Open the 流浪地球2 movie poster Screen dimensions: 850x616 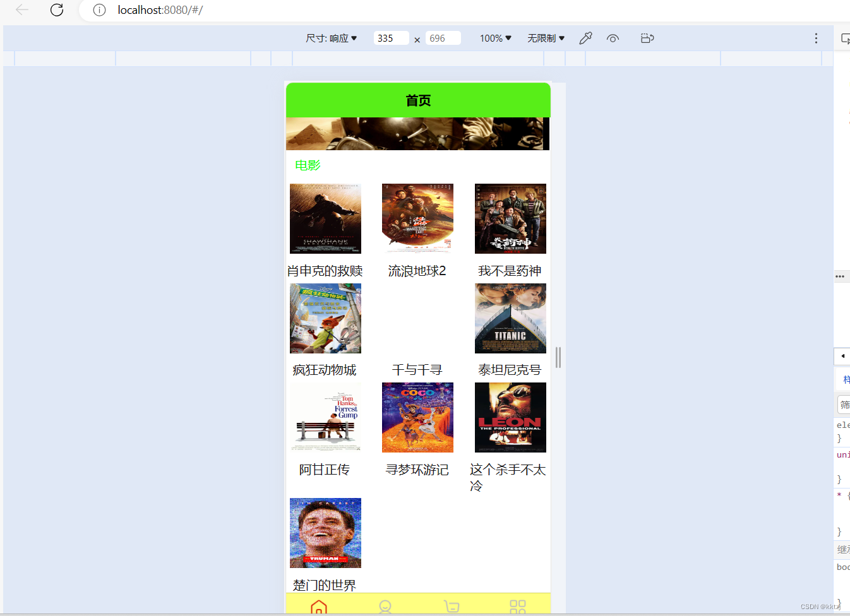pos(417,218)
